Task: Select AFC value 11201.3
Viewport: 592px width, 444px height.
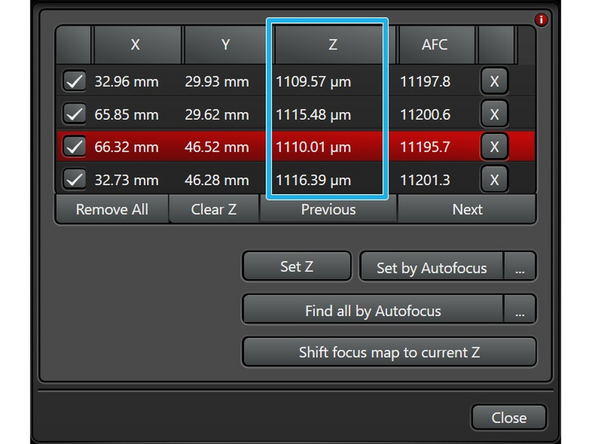Action: click(x=425, y=180)
